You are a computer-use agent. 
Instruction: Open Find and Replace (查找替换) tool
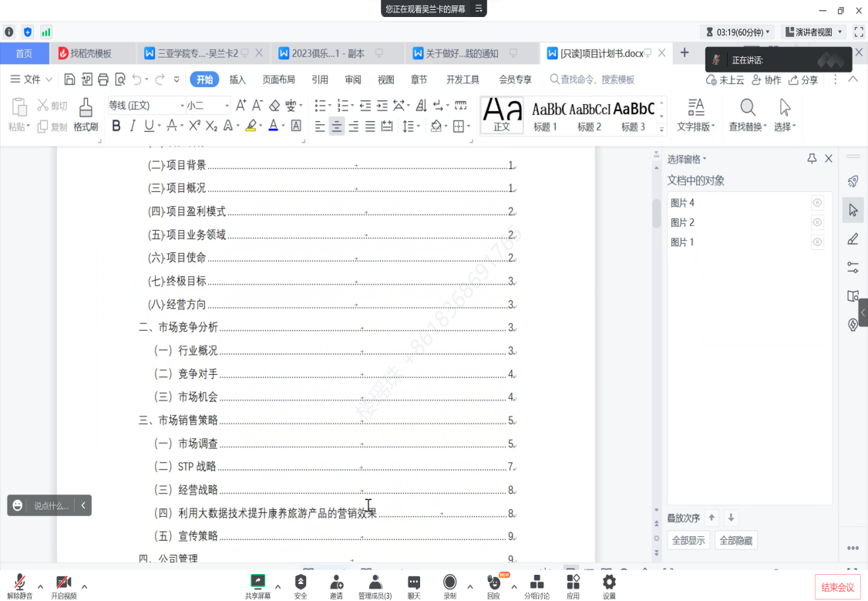[x=747, y=114]
